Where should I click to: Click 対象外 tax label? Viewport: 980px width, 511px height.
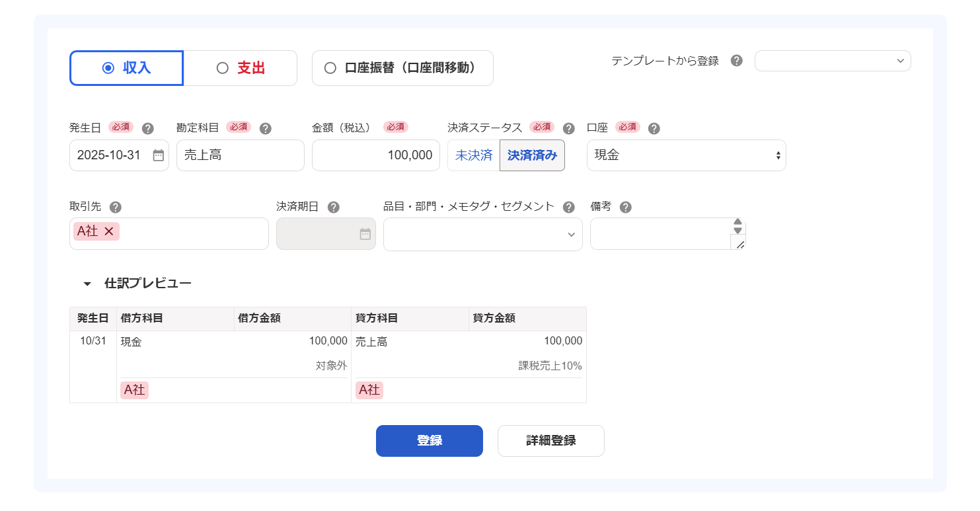coord(331,366)
